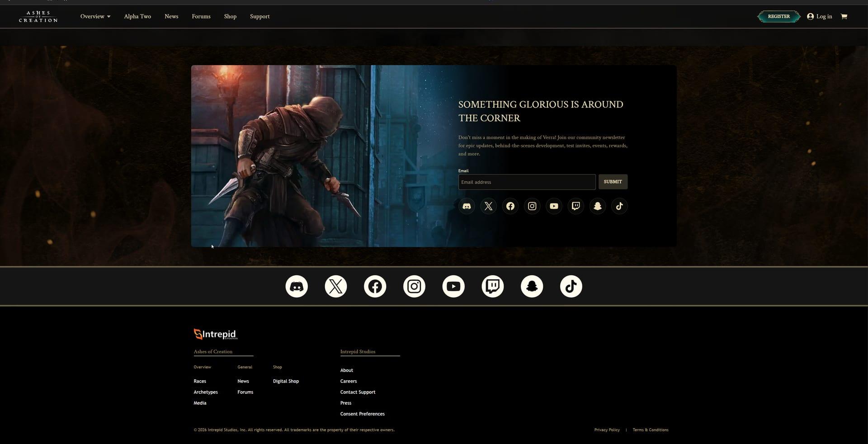Submit the newsletter email
The image size is (868, 444).
tap(613, 182)
